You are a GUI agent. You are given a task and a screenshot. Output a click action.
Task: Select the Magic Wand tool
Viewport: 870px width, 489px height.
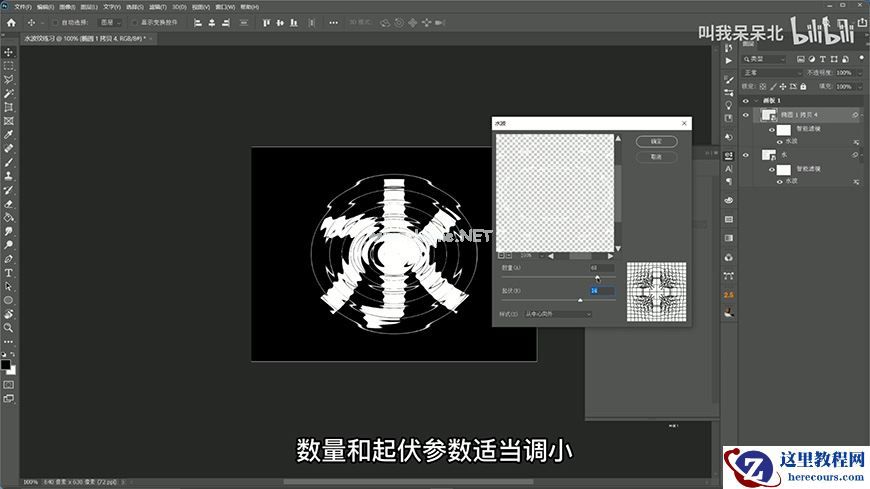[8, 93]
